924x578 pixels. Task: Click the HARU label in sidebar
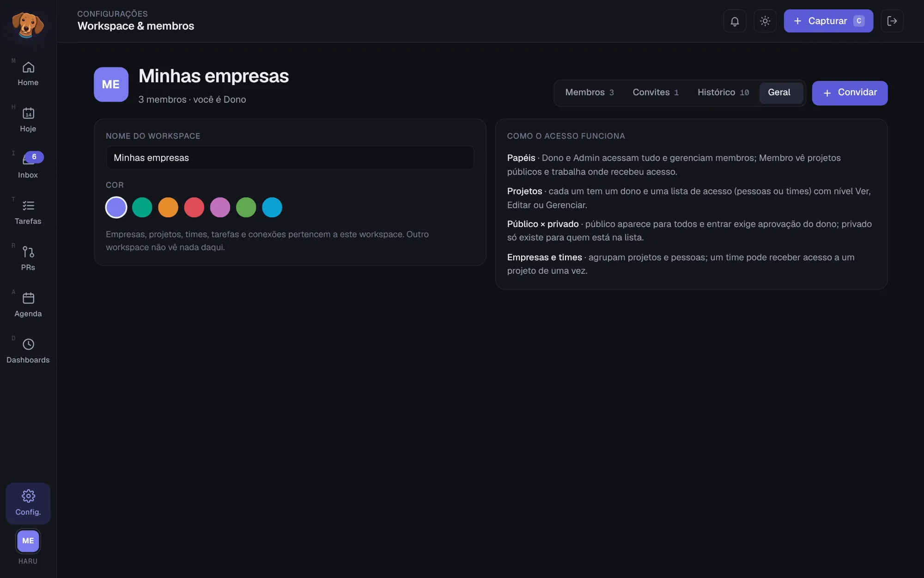(x=28, y=561)
